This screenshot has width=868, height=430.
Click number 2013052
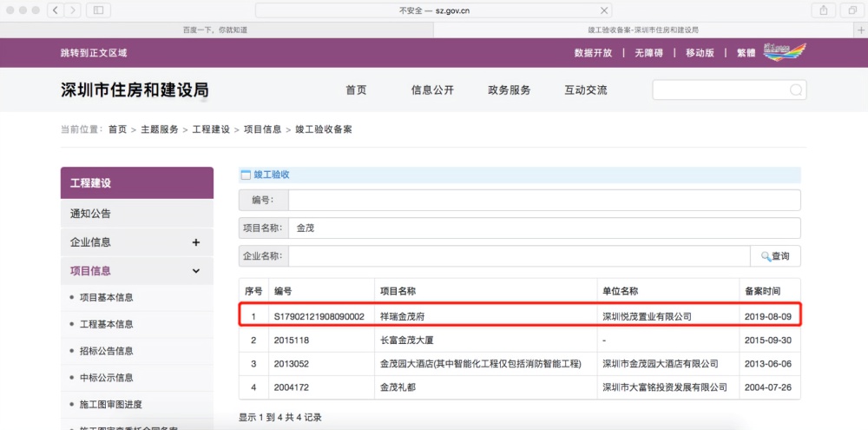pos(292,364)
